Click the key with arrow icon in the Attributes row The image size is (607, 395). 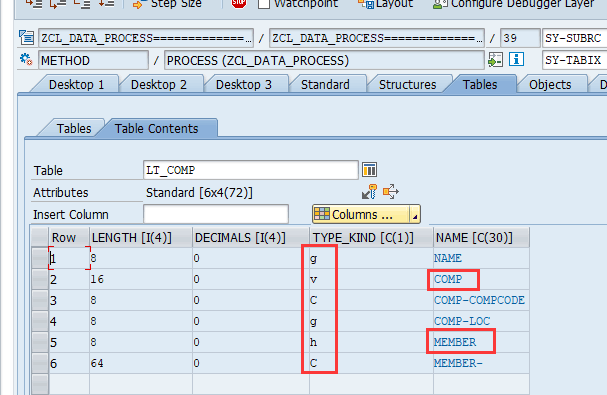[369, 192]
